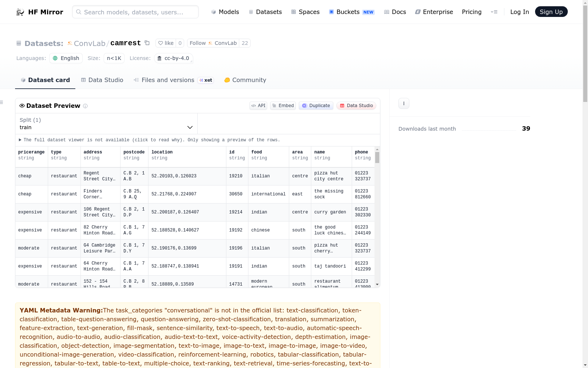
Task: Click the preview table scroll-down arrow
Action: pyautogui.click(x=377, y=284)
